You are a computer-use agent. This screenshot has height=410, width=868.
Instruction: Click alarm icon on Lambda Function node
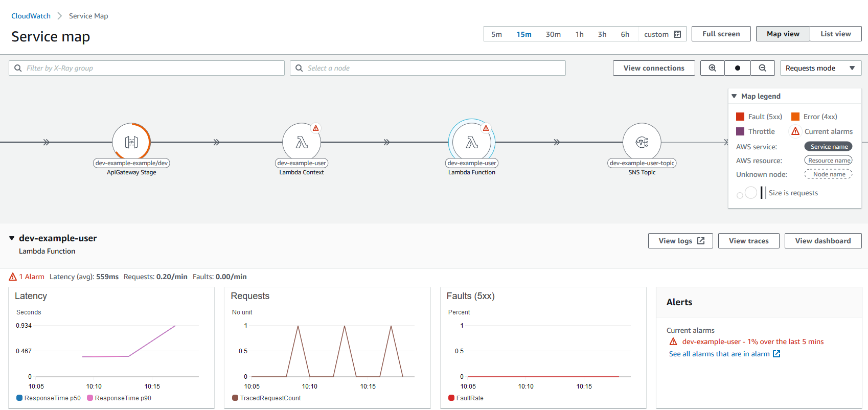point(486,128)
